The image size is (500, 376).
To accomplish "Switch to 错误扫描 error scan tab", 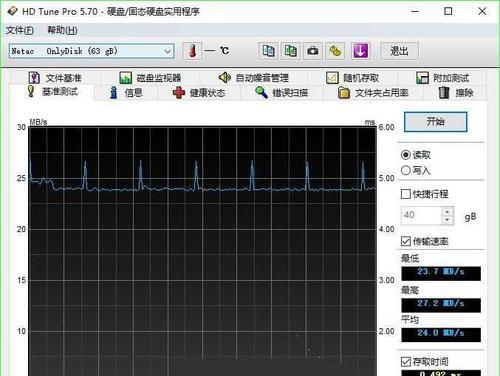I will point(281,93).
